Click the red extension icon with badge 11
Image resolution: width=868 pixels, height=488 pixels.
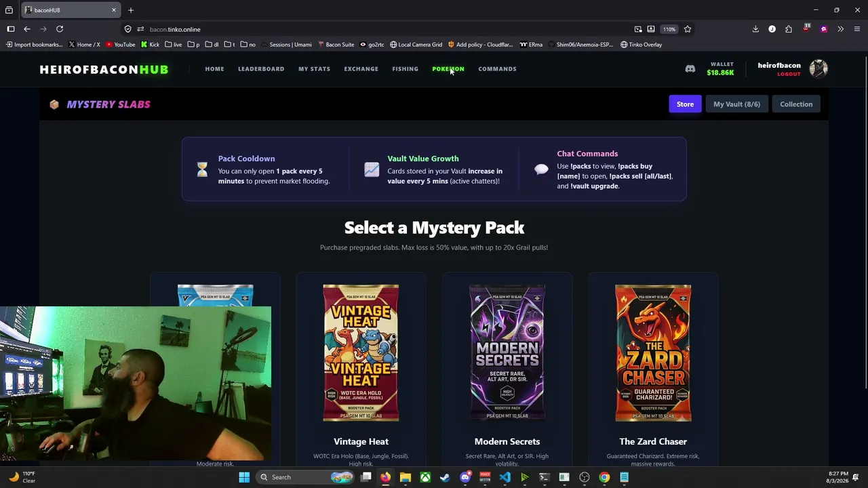point(806,28)
